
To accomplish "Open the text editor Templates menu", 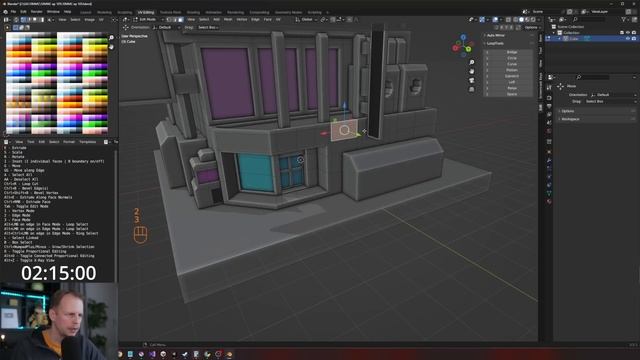I will (x=87, y=142).
